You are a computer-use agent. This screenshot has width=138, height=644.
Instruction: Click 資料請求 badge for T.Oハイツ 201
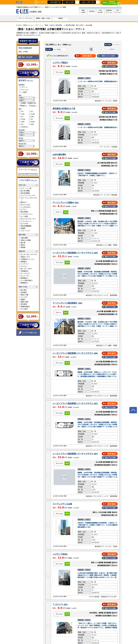[x=110, y=604]
